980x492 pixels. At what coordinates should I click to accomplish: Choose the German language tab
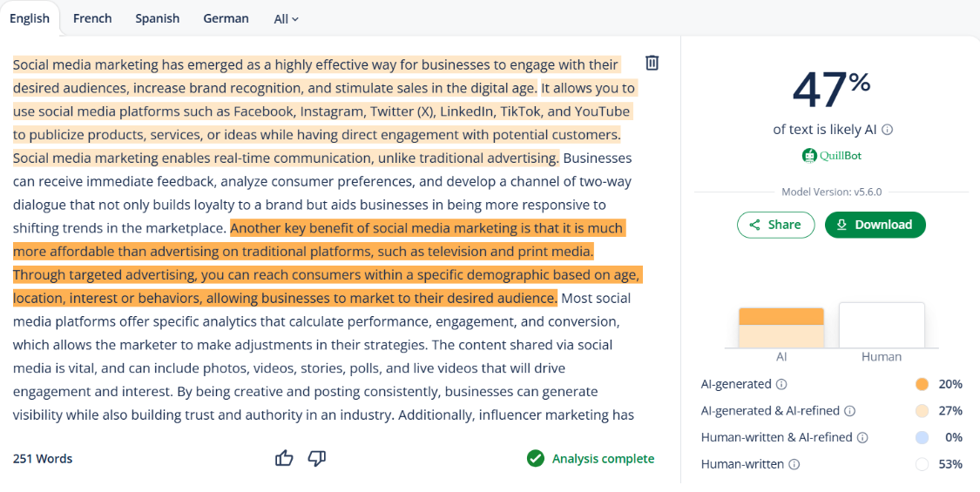[226, 18]
